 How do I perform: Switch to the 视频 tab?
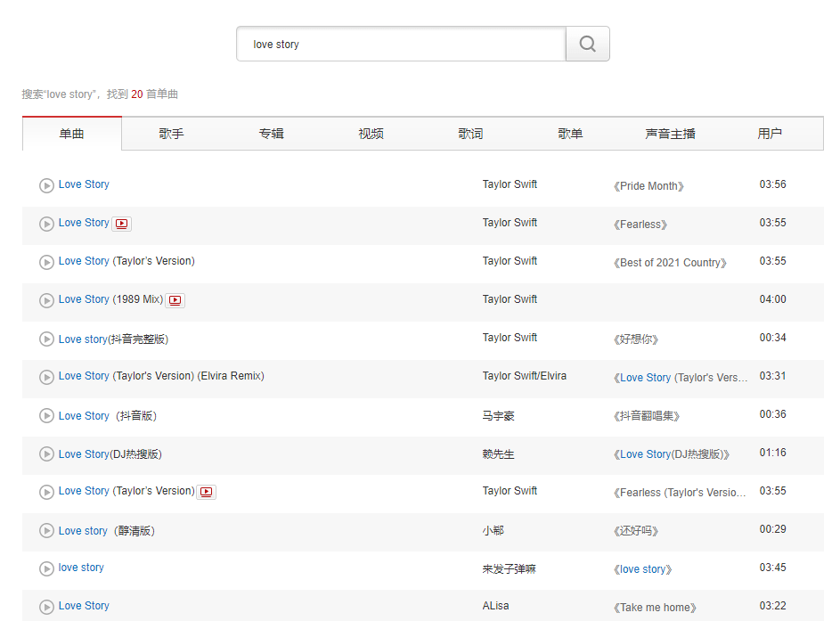[371, 134]
